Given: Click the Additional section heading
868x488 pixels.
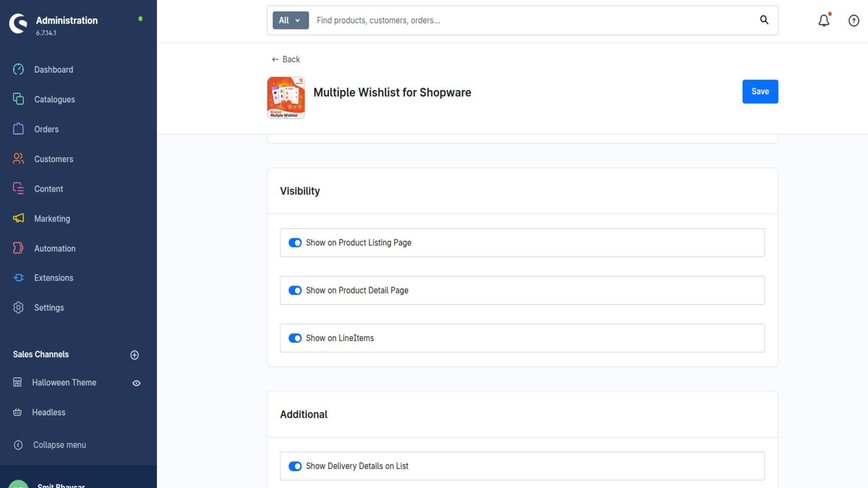Looking at the screenshot, I should coord(304,414).
